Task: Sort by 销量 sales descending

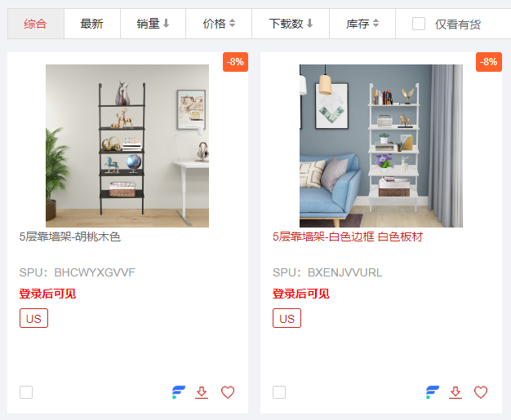Action: [x=153, y=24]
